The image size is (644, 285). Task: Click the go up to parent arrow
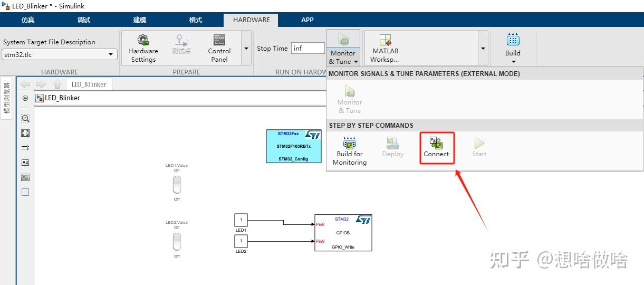pyautogui.click(x=57, y=84)
